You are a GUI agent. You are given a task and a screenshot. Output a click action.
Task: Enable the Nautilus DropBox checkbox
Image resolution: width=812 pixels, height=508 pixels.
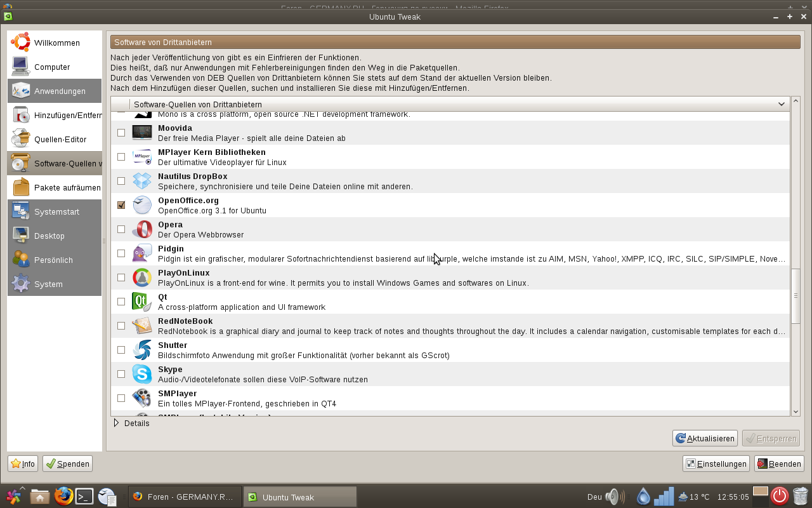pyautogui.click(x=121, y=181)
